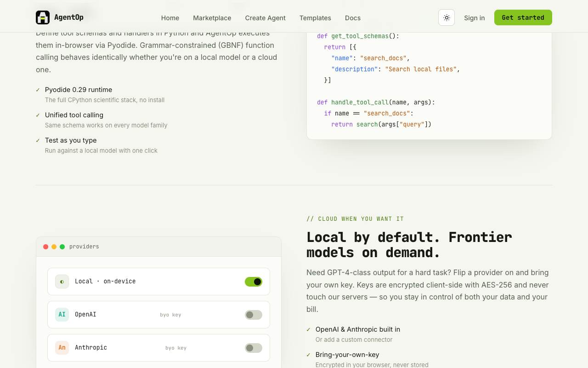Click the green dot in providers window
This screenshot has height=368, width=588.
point(62,247)
